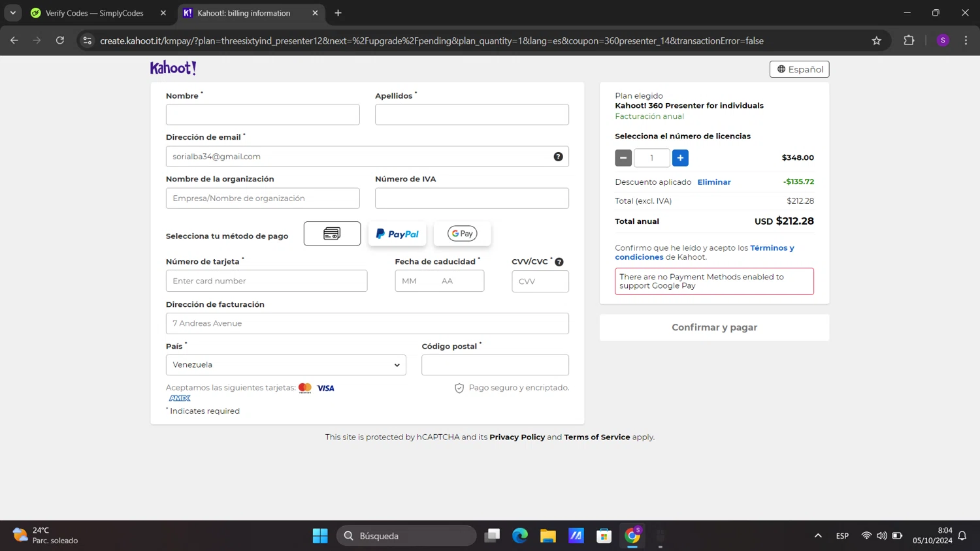Click the email field help icon

point(558,157)
